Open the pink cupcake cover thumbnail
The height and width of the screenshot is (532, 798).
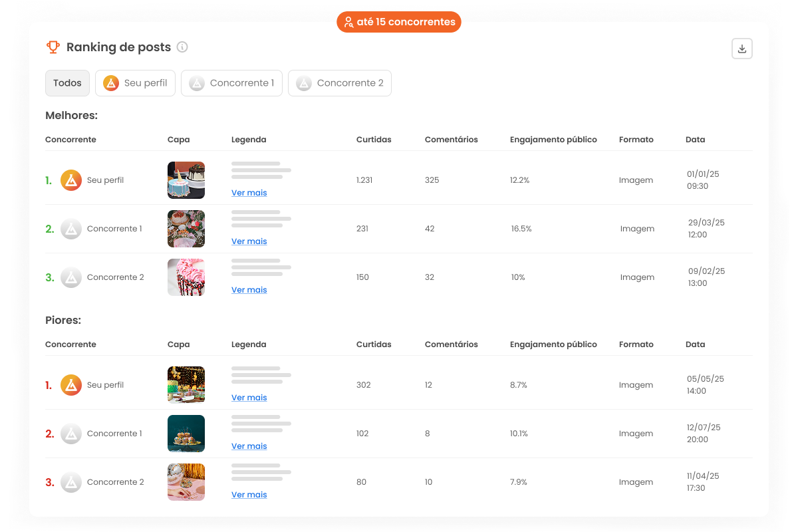186,277
